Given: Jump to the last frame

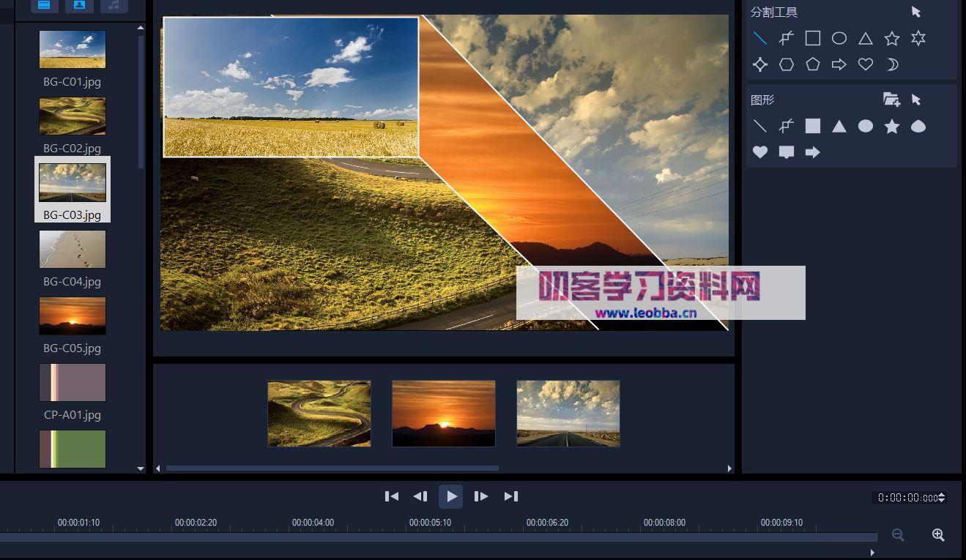Looking at the screenshot, I should (510, 496).
